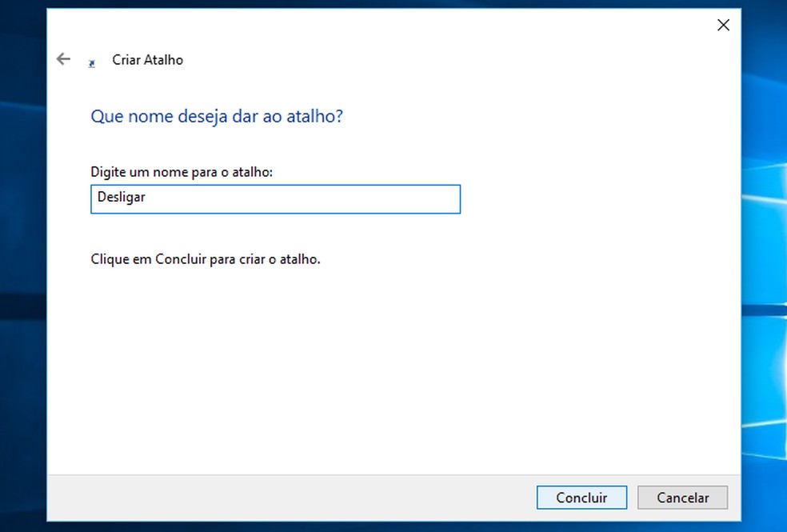Screen dimensions: 787x532
Task: Click the Criar Atalho title label
Action: coord(147,59)
